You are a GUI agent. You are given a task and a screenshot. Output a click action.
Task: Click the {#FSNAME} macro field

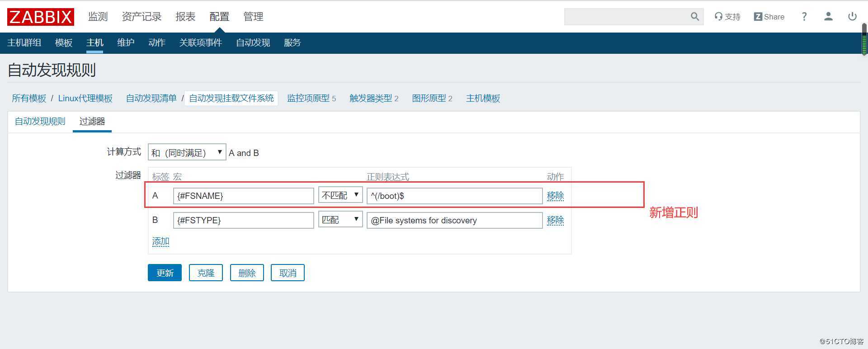(243, 196)
